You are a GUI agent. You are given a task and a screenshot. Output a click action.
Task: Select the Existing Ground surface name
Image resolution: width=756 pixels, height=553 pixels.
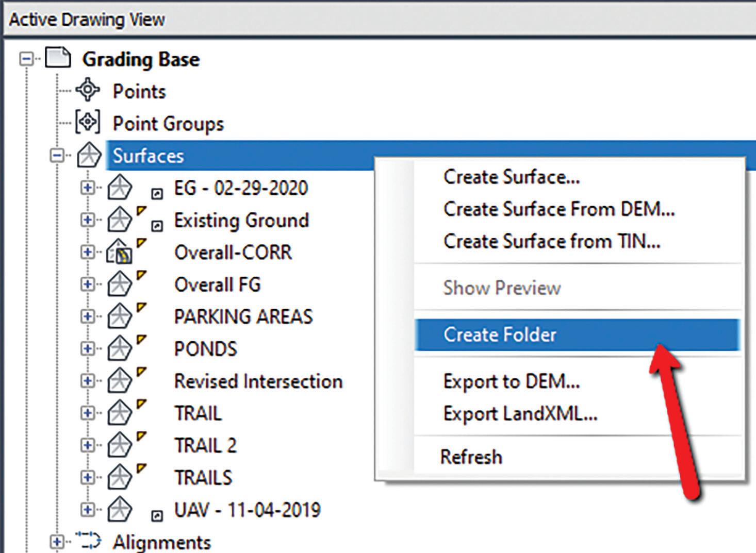point(241,220)
